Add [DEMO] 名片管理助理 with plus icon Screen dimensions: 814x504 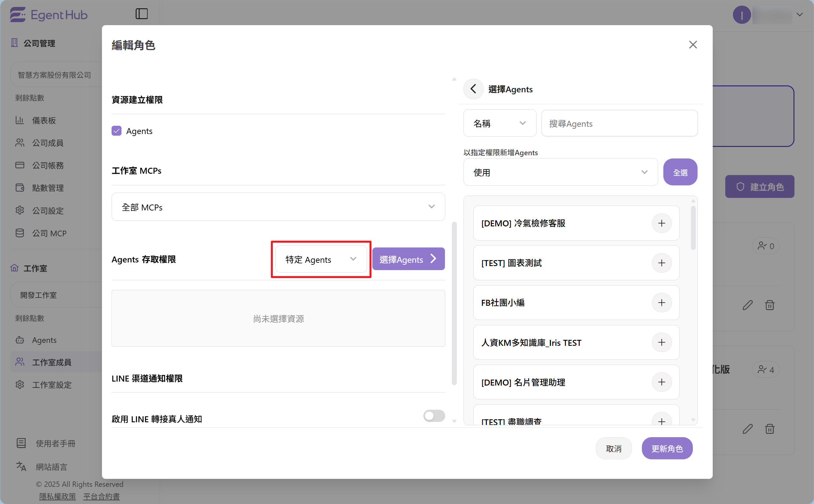click(x=661, y=382)
